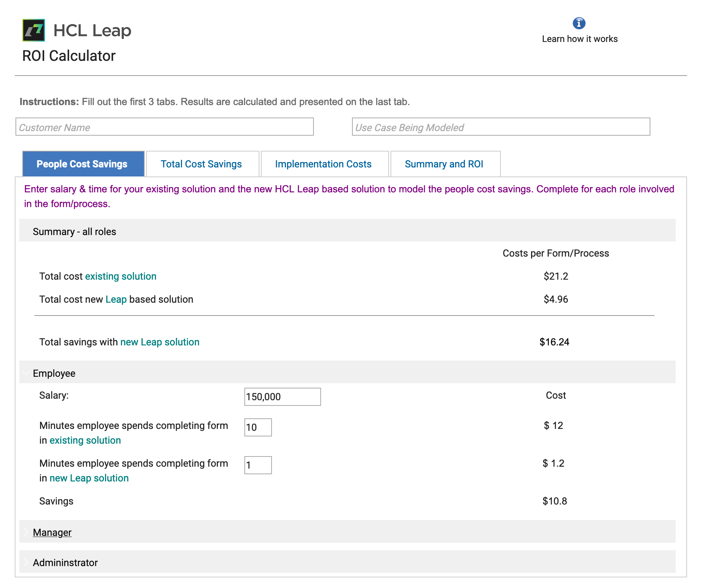Click the Salary input showing 150,000

click(283, 397)
